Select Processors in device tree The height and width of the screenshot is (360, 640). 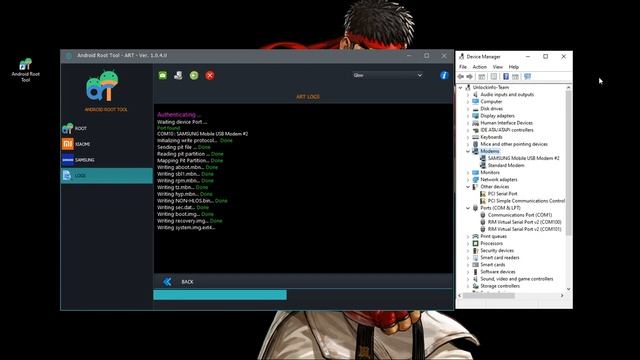[x=491, y=243]
